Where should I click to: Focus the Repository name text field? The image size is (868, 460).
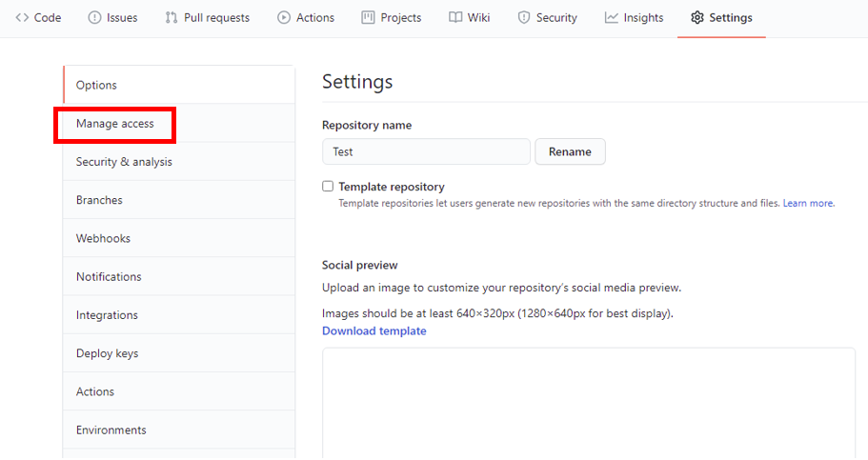tap(426, 151)
